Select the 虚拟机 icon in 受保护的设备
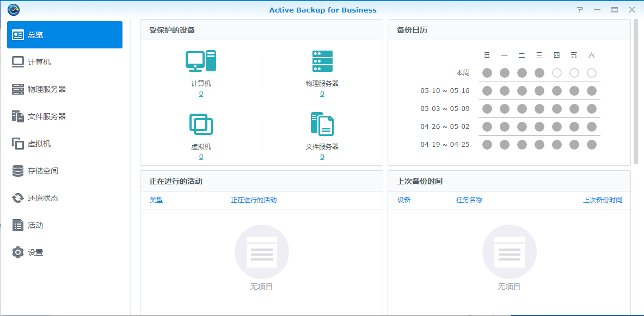 click(x=201, y=124)
